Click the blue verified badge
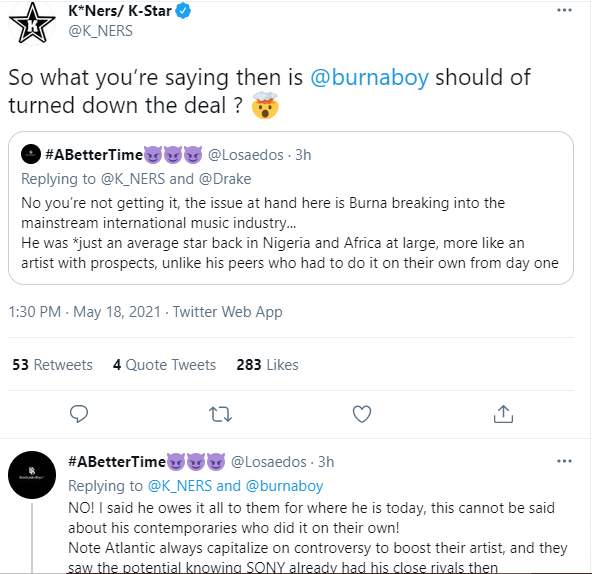This screenshot has height=574, width=592. 183,11
